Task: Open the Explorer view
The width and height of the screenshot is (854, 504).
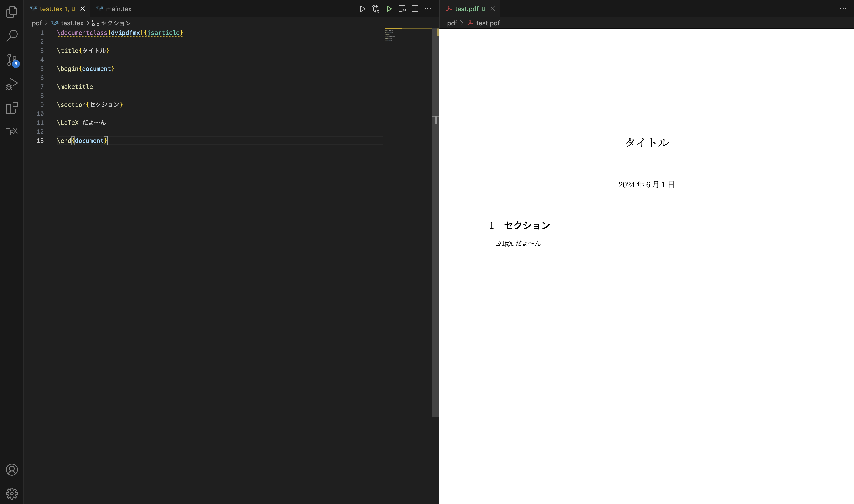Action: (12, 12)
